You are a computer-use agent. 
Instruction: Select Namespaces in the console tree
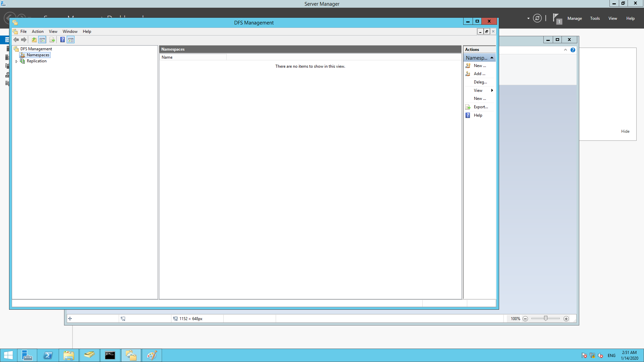(38, 55)
